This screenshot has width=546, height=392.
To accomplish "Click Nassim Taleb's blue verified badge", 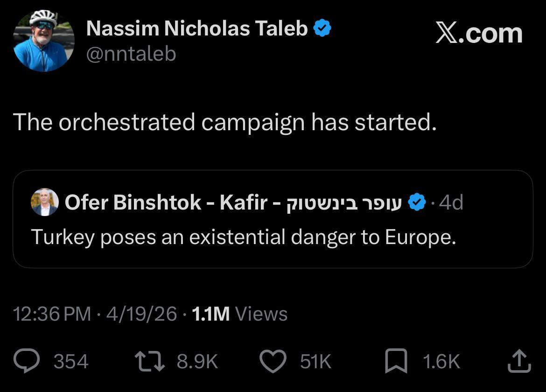I will pyautogui.click(x=322, y=29).
